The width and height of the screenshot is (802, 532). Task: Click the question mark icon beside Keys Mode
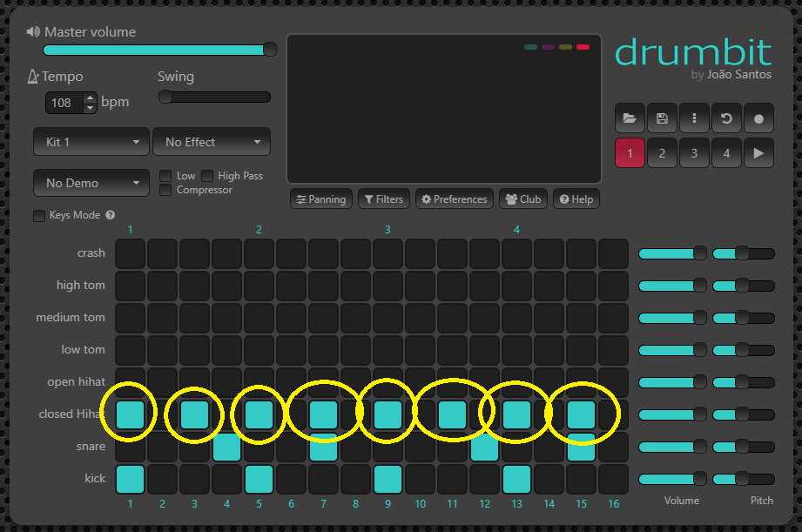(111, 216)
